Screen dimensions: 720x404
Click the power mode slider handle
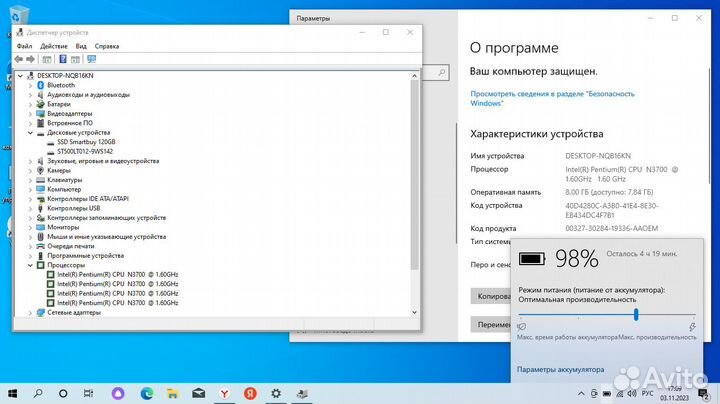pos(636,314)
